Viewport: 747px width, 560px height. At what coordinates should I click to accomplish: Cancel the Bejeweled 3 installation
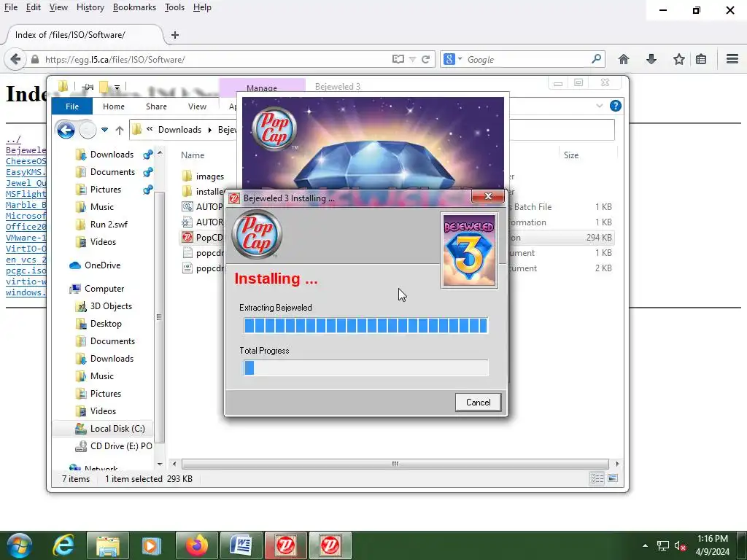pyautogui.click(x=478, y=402)
